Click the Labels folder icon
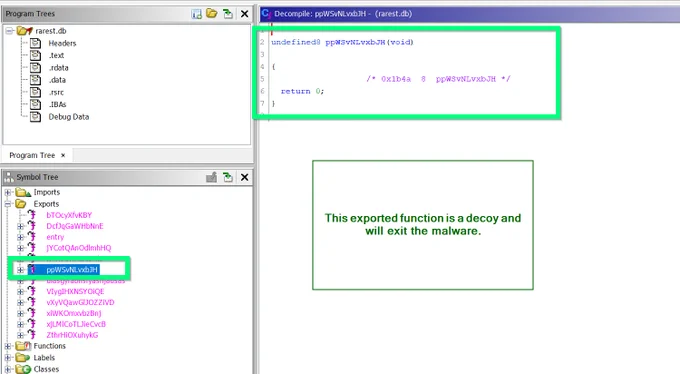The image size is (680, 374). [x=23, y=358]
